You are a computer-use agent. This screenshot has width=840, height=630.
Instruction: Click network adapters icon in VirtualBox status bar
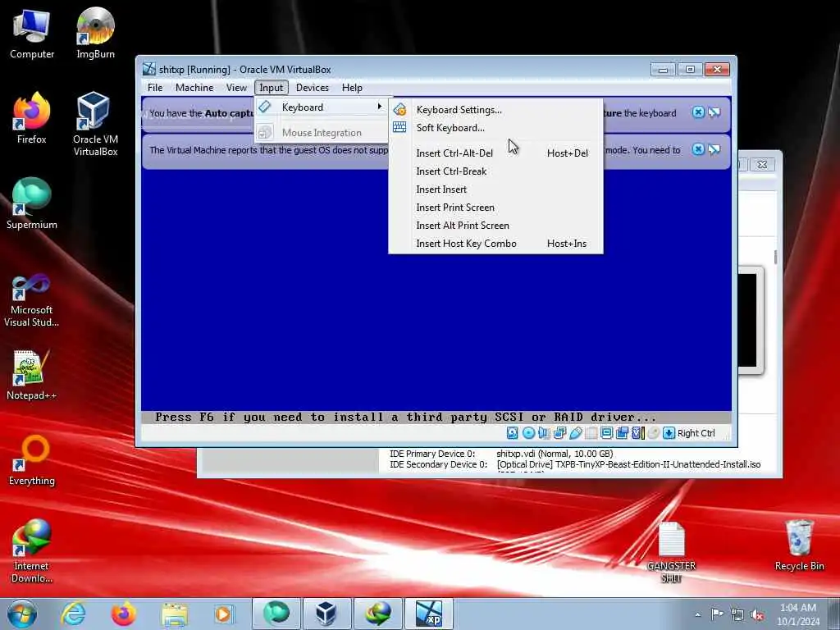pyautogui.click(x=559, y=433)
